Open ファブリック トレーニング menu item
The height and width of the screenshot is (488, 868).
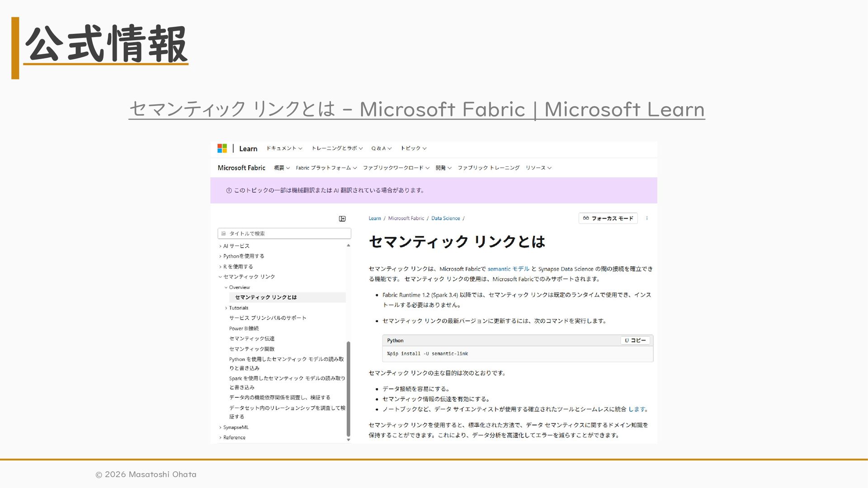point(488,168)
